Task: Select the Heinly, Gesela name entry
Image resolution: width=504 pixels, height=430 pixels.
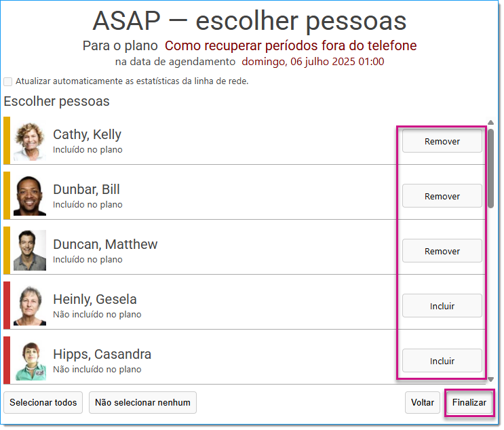Action: (95, 300)
